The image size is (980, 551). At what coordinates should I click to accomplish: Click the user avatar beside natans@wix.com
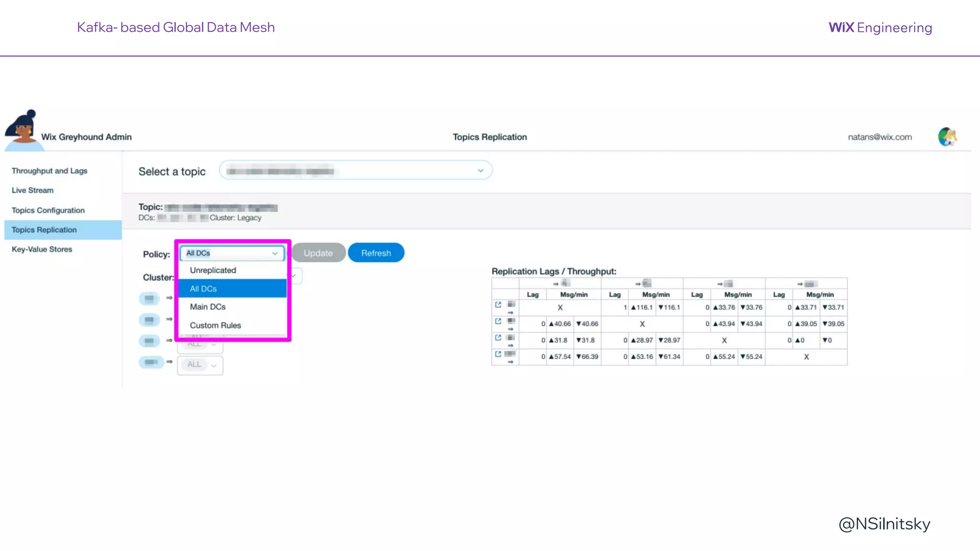[x=947, y=137]
